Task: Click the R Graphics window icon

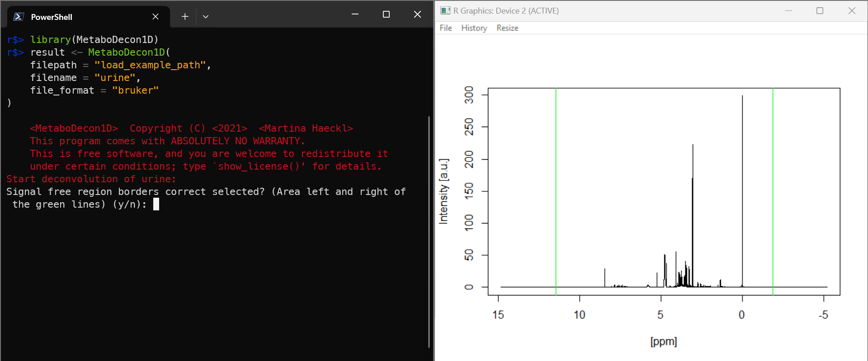Action: tap(445, 10)
